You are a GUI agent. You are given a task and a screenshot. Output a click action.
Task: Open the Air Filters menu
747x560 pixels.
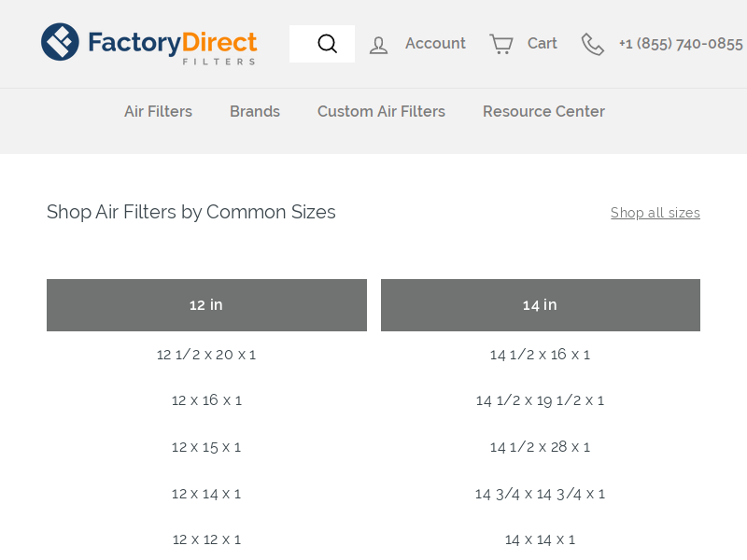pos(158,111)
